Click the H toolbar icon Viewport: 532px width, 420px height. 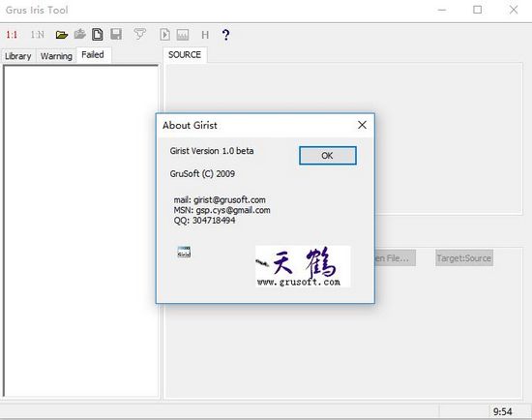(x=205, y=35)
